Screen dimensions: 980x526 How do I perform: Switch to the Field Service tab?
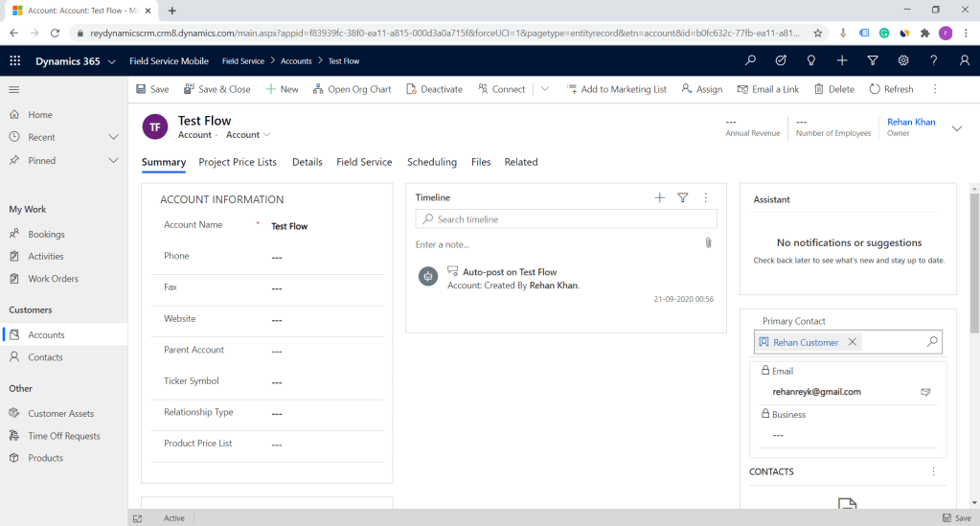click(364, 162)
